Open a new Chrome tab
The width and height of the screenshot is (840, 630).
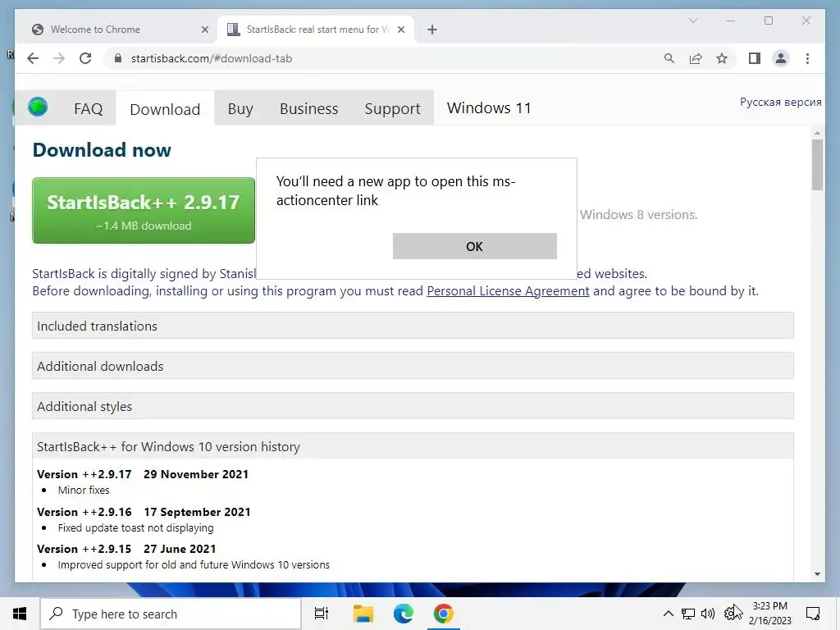coord(432,30)
